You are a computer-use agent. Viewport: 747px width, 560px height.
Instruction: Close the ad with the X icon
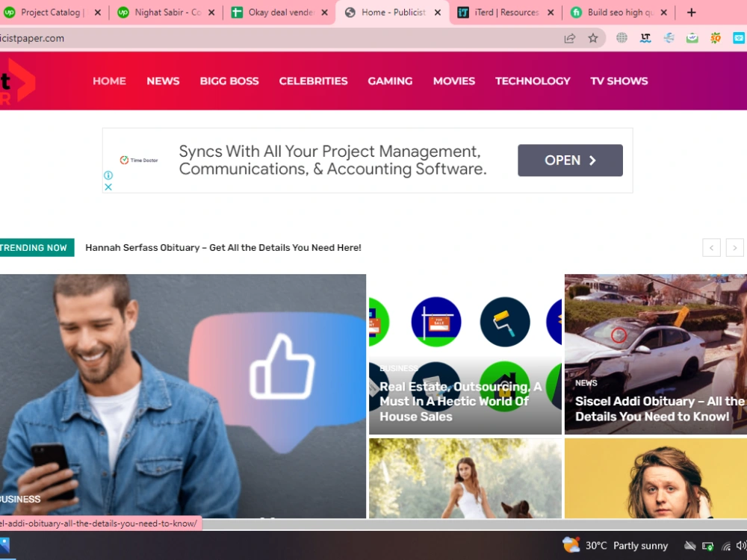[108, 187]
